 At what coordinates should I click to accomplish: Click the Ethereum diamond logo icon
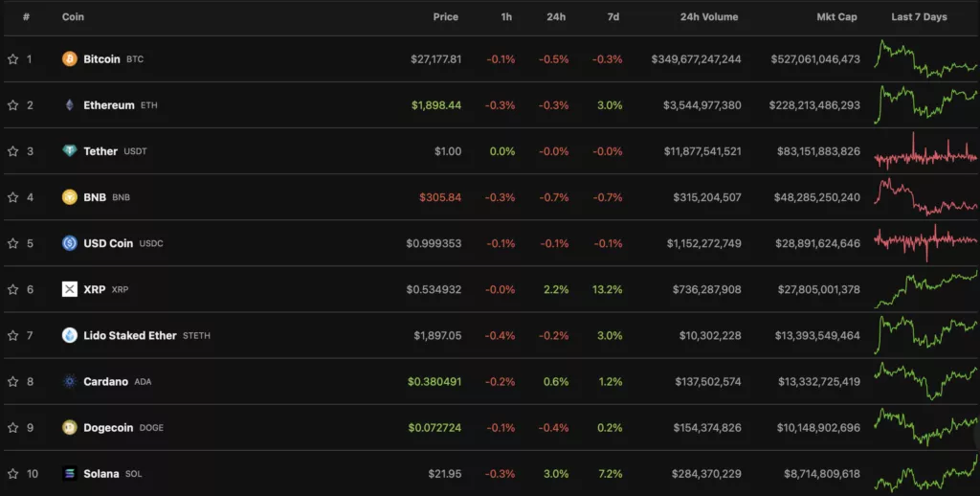69,105
